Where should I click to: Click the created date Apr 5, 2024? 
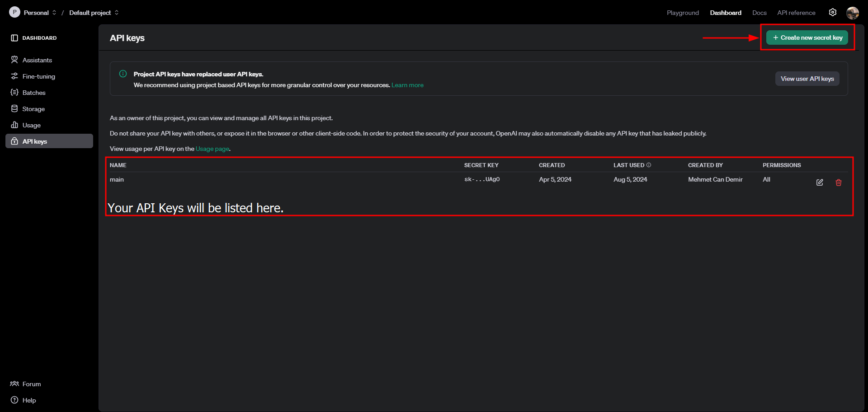click(555, 180)
